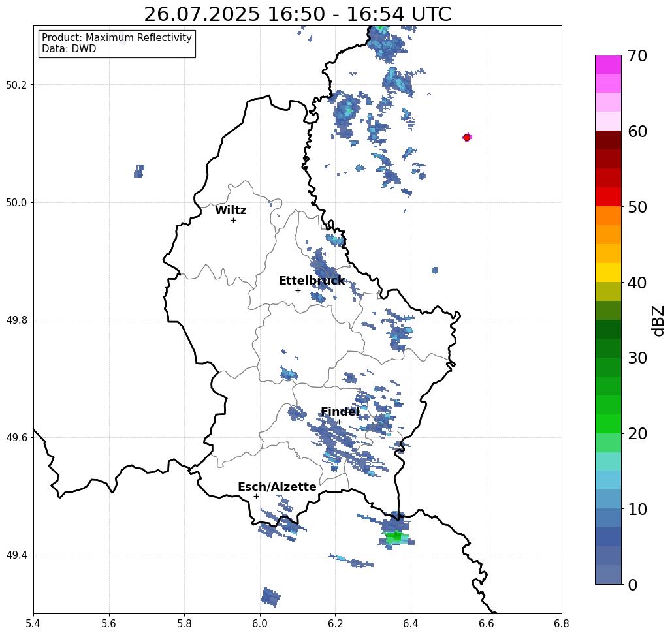Select the Esch/Alzette city label
This screenshot has height=635, width=672.
(277, 487)
